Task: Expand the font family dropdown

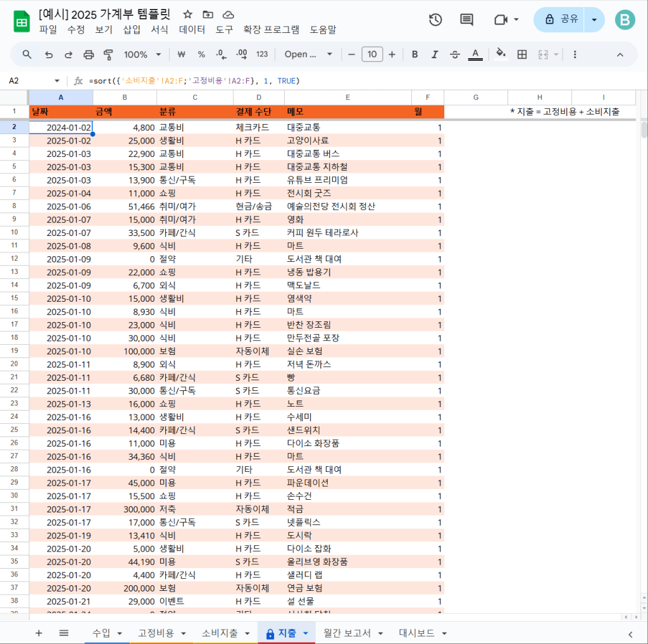Action: click(x=308, y=54)
